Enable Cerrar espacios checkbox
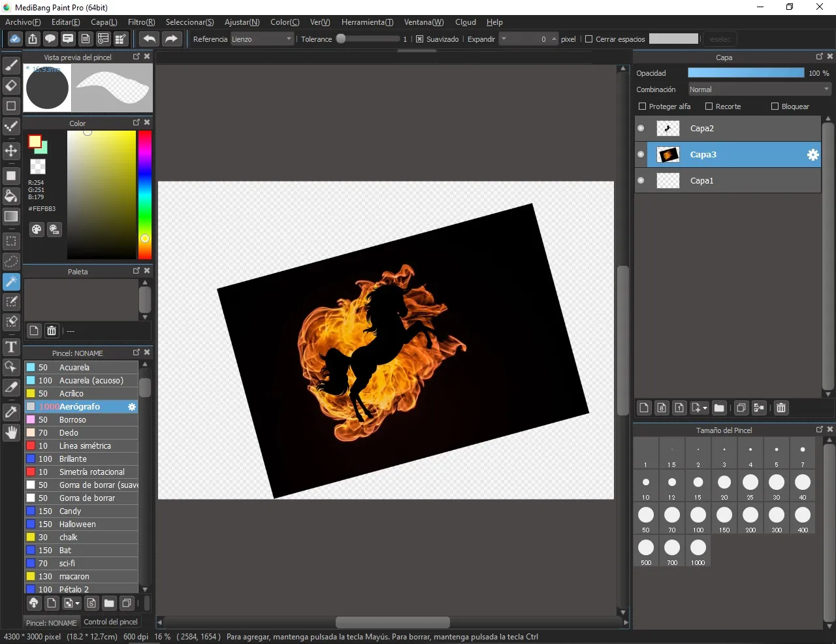 (589, 39)
